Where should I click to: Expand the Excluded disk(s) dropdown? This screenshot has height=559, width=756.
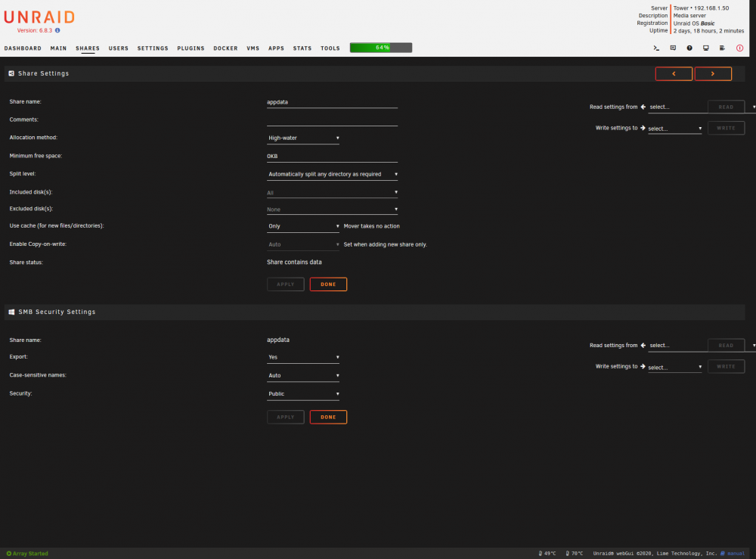coord(332,210)
